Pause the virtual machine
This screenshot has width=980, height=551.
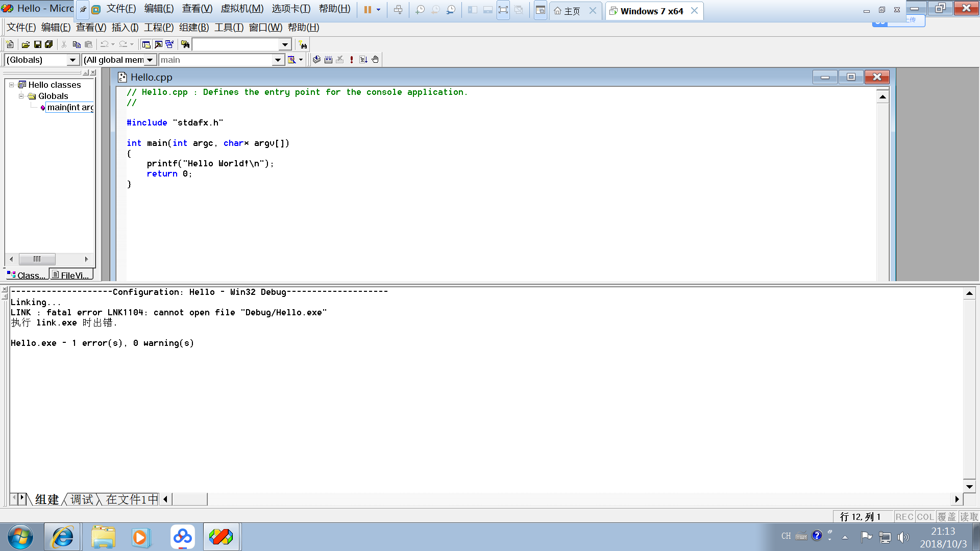pos(367,10)
